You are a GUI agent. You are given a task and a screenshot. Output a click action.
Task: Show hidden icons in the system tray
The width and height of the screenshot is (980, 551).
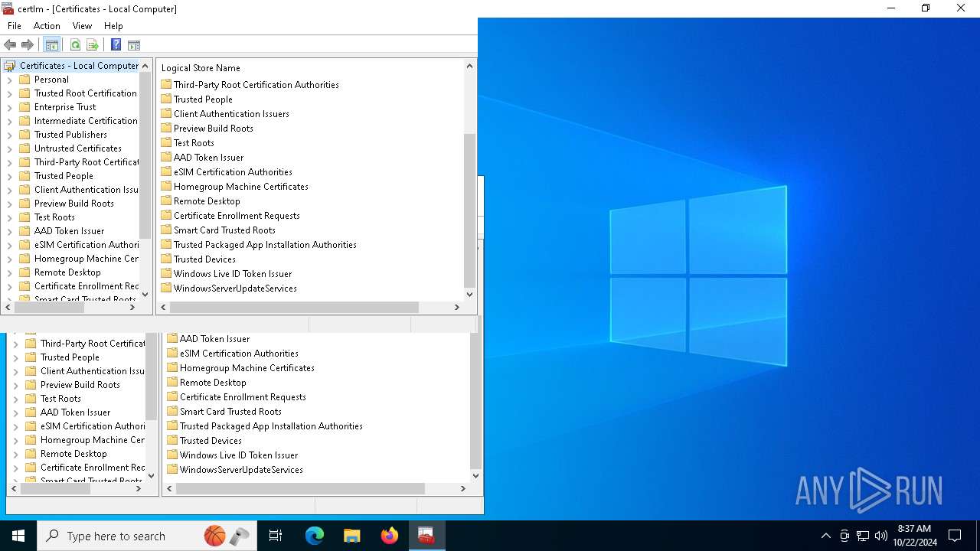(x=825, y=536)
